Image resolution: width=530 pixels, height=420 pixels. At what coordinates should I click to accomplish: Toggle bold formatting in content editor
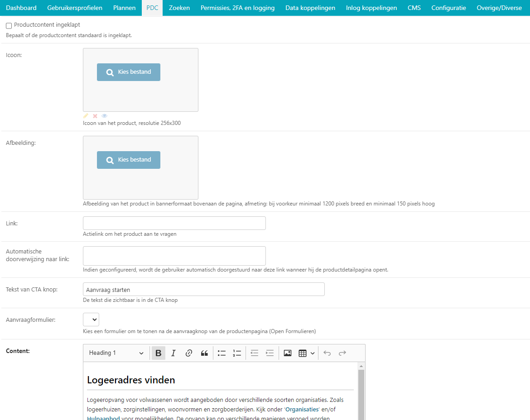pyautogui.click(x=158, y=353)
